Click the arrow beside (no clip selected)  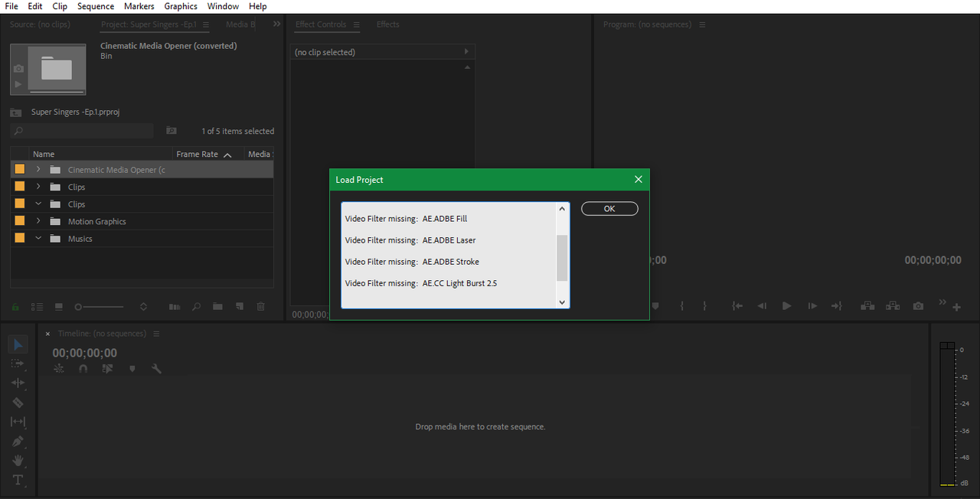[x=466, y=51]
